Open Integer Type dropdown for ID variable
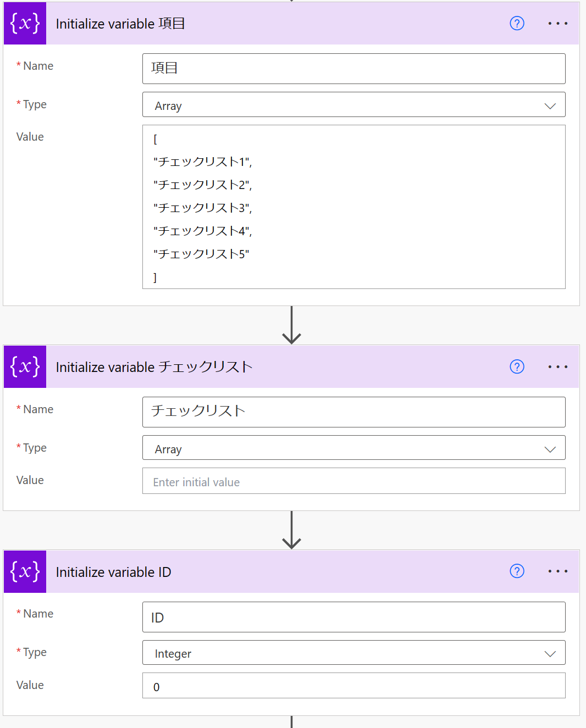The image size is (586, 728). pyautogui.click(x=353, y=652)
